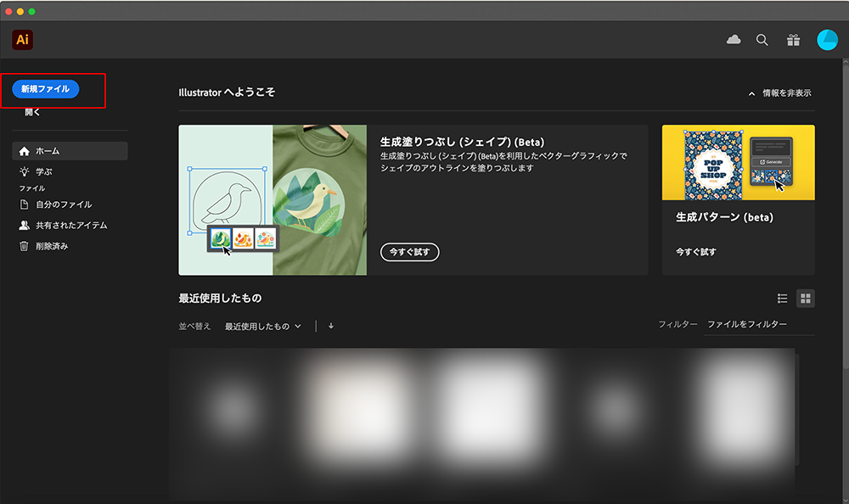Viewport: 849px width, 504px height.
Task: Toggle sort direction with the down arrow
Action: [331, 326]
